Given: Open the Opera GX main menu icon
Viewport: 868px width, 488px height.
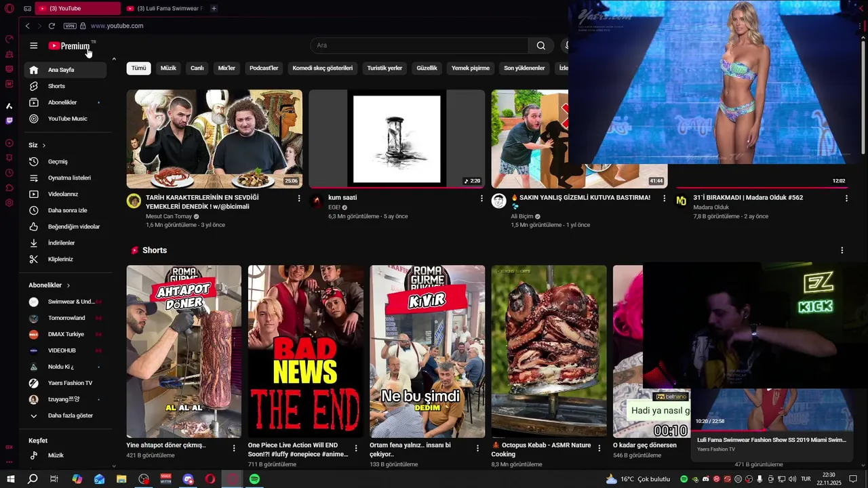Looking at the screenshot, I should coord(9,8).
